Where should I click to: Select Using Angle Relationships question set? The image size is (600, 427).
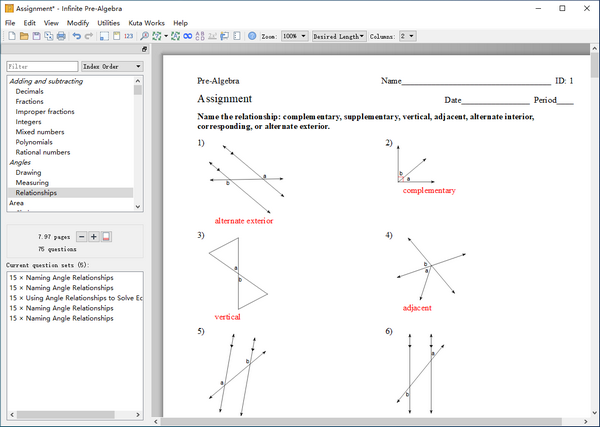point(77,298)
